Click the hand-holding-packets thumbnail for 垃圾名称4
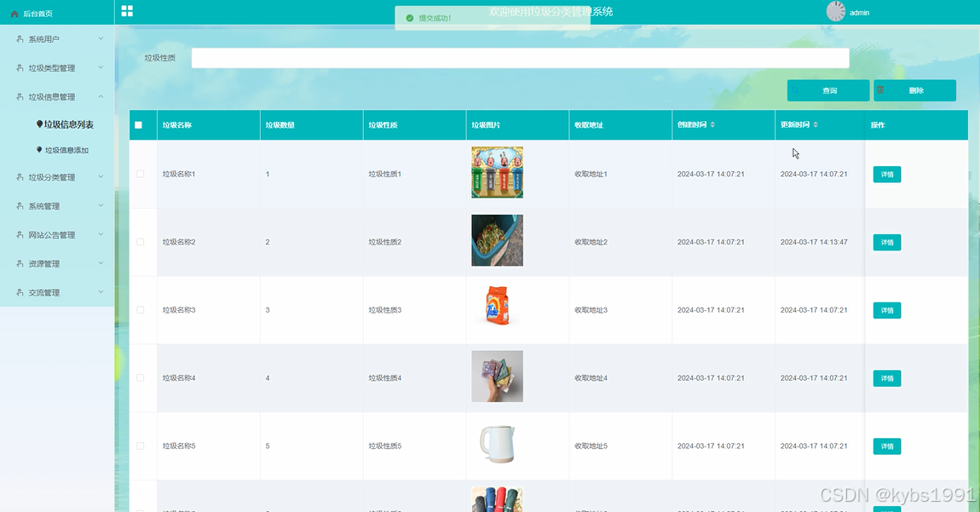 (497, 376)
